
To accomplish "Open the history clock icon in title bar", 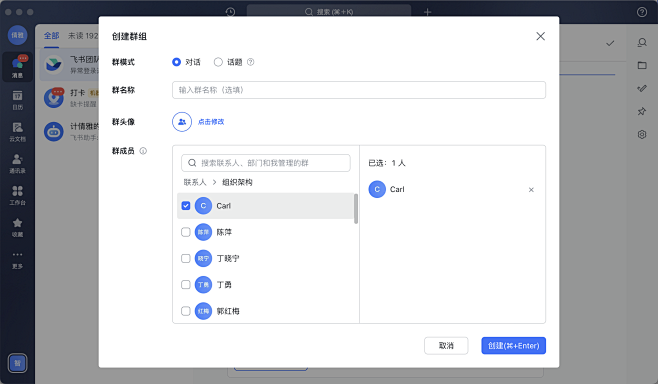I will click(x=230, y=12).
